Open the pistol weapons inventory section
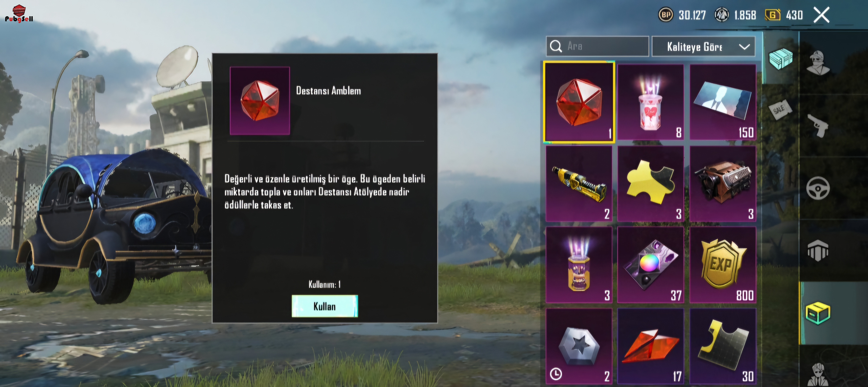This screenshot has width=868, height=387. tap(818, 125)
